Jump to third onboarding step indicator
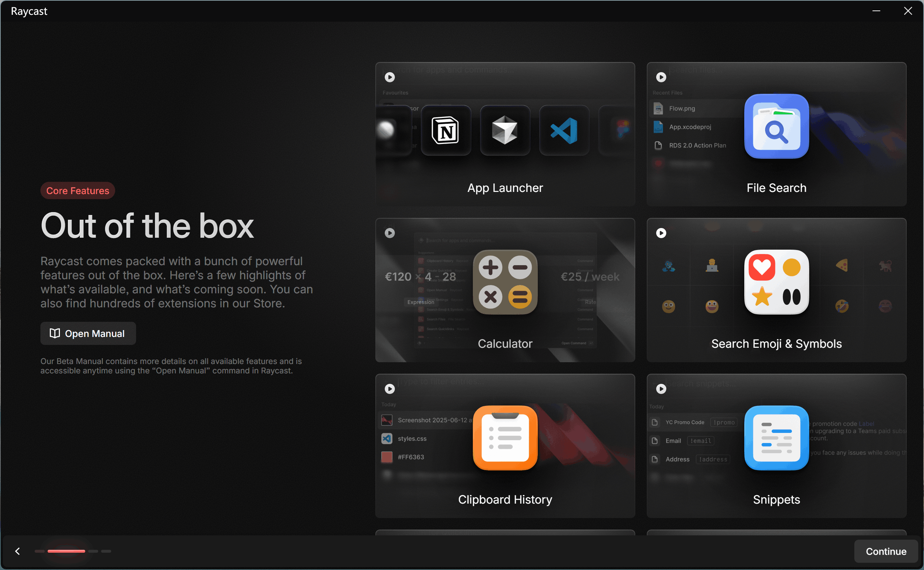 tap(93, 551)
